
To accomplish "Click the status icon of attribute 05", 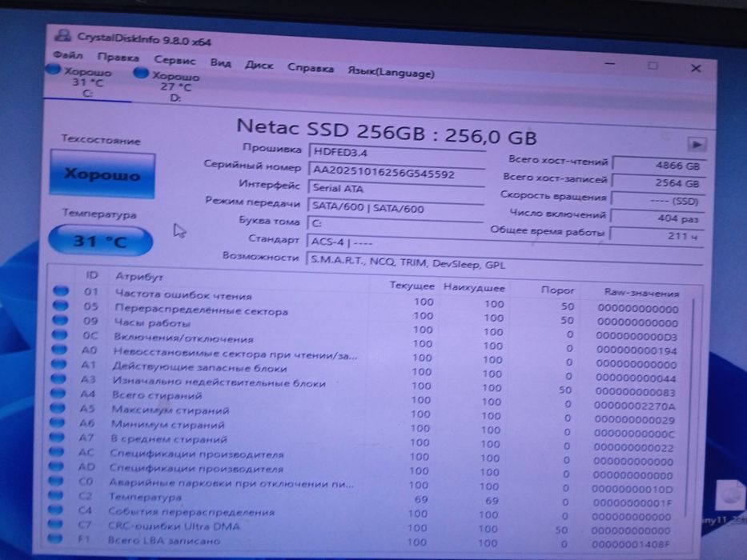I will click(x=61, y=305).
